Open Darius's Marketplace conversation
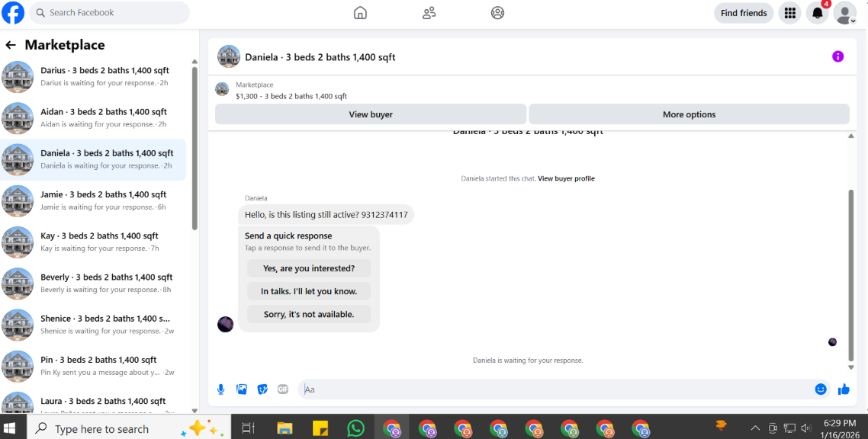Image resolution: width=868 pixels, height=439 pixels. pos(93,77)
